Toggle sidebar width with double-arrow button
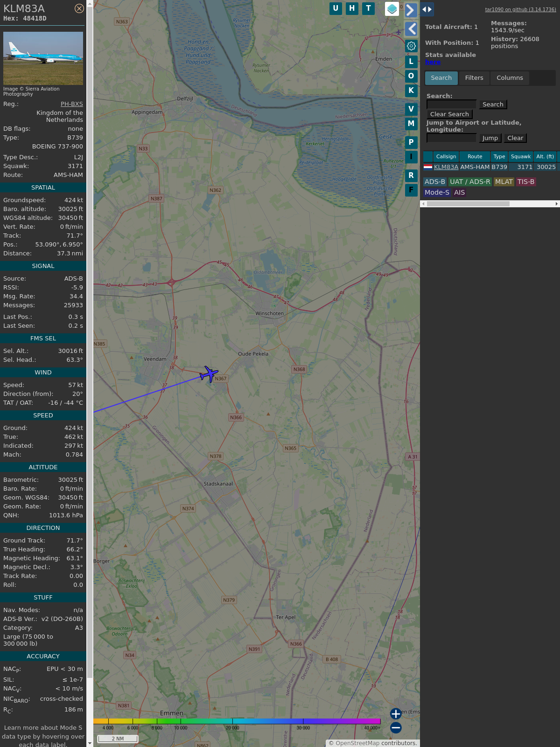Viewport: 560px width, 747px height. pyautogui.click(x=427, y=9)
